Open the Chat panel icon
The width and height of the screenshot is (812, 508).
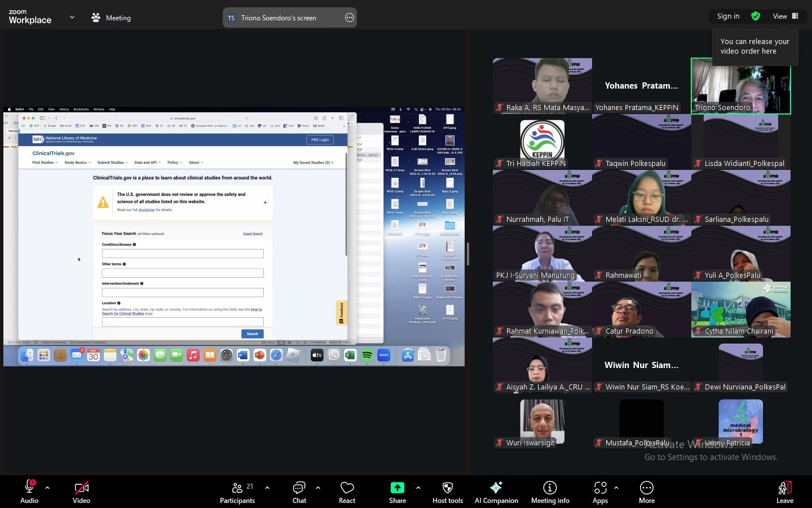point(299,488)
